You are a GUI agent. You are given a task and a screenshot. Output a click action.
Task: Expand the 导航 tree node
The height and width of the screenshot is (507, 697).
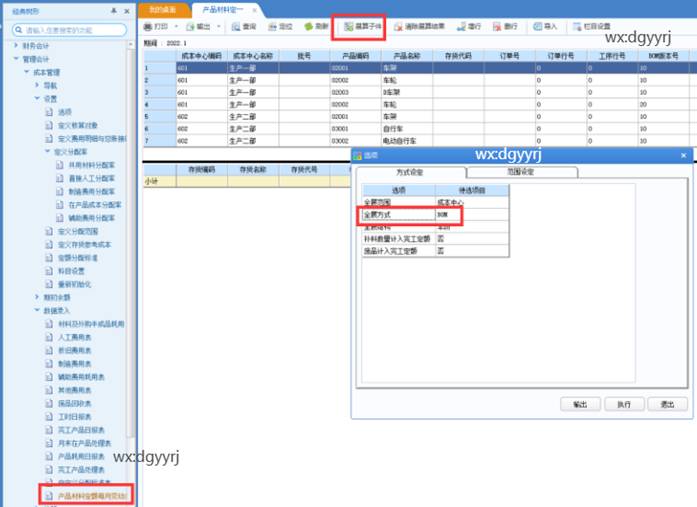(x=37, y=86)
